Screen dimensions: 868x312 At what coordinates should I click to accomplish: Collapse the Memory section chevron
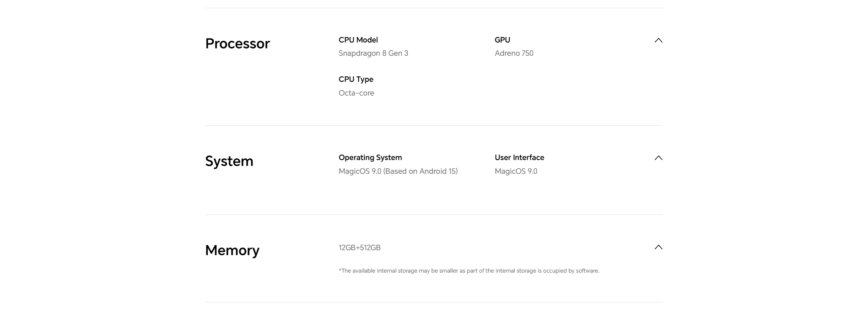click(658, 247)
